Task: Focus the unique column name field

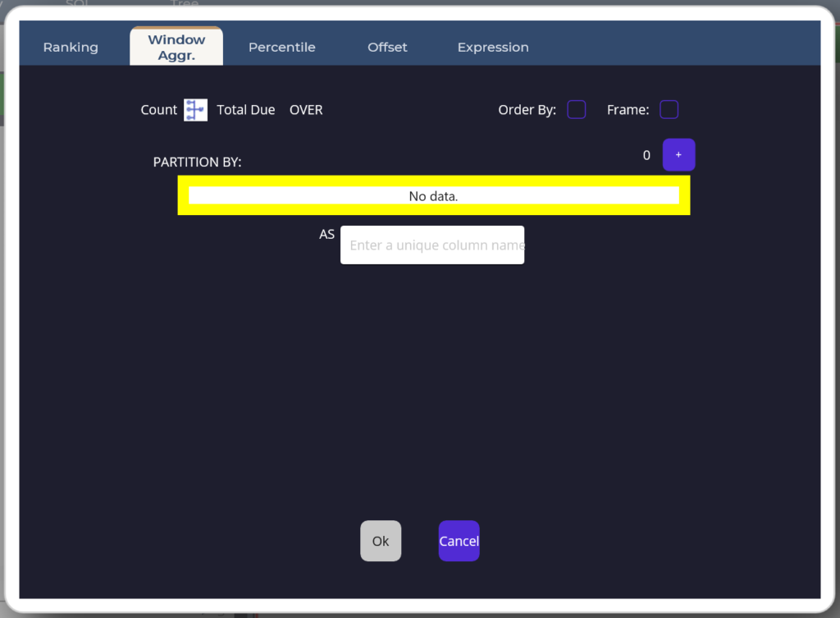Action: [x=432, y=245]
